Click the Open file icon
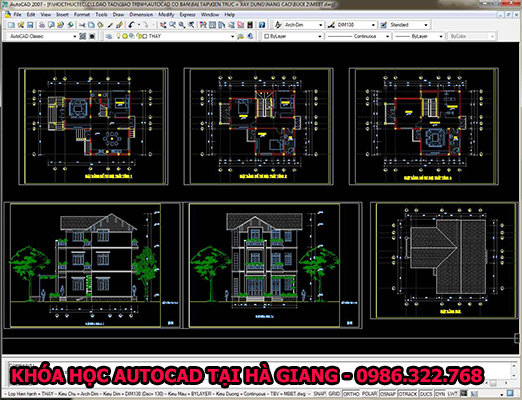Image resolution: width=522 pixels, height=400 pixels. (x=21, y=25)
